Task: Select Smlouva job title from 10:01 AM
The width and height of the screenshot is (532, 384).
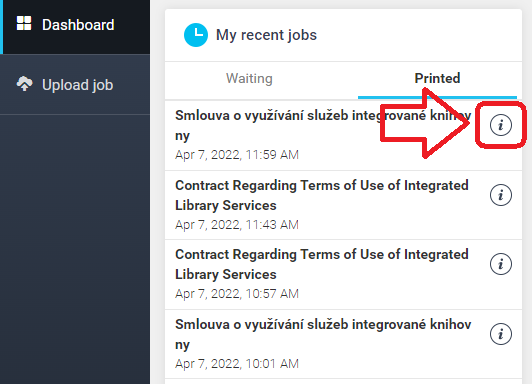Action: click(x=323, y=334)
